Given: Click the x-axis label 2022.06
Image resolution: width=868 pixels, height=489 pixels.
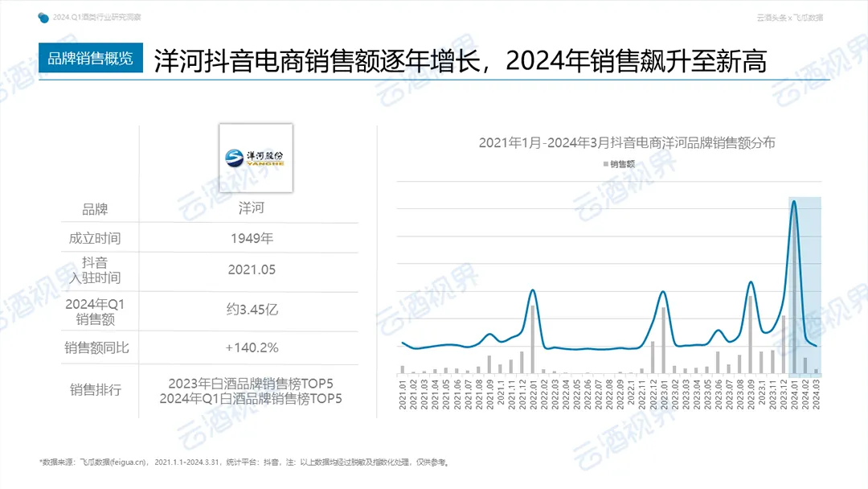Looking at the screenshot, I should click(588, 394).
